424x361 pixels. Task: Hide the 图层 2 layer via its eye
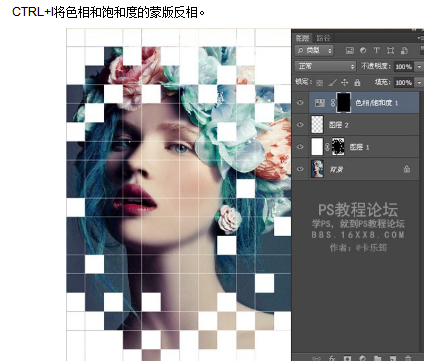(300, 125)
